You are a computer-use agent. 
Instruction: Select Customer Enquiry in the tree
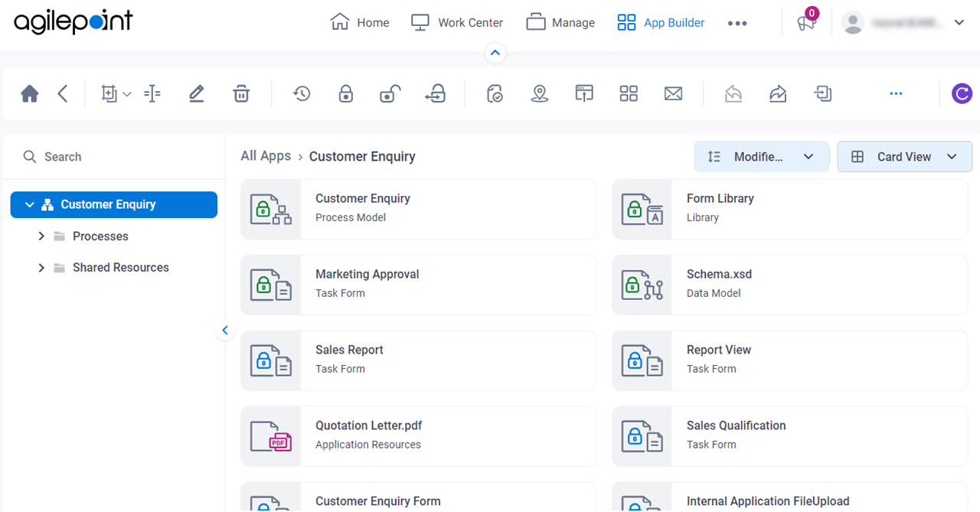pyautogui.click(x=113, y=204)
